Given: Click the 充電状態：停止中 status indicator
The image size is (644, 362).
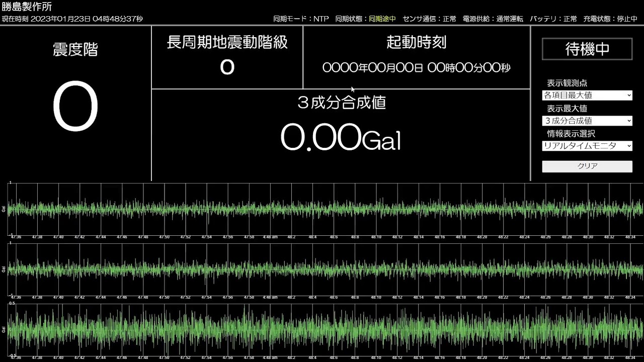Looking at the screenshot, I should pyautogui.click(x=610, y=19).
